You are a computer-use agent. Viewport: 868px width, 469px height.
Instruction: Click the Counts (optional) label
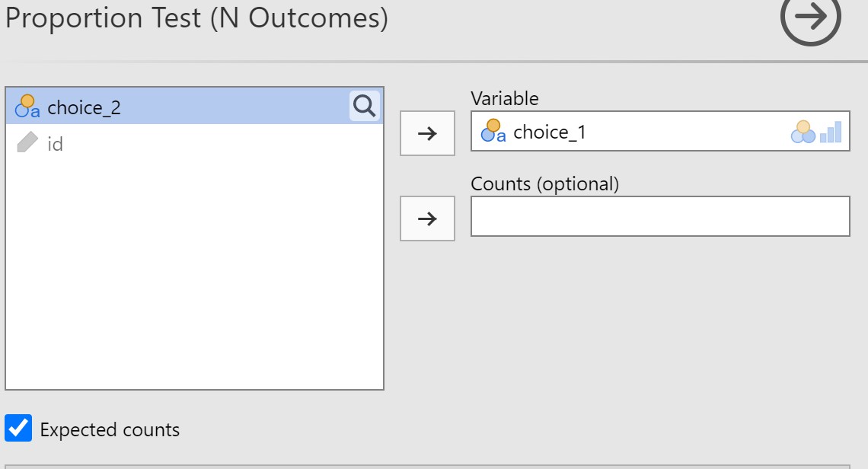click(544, 183)
